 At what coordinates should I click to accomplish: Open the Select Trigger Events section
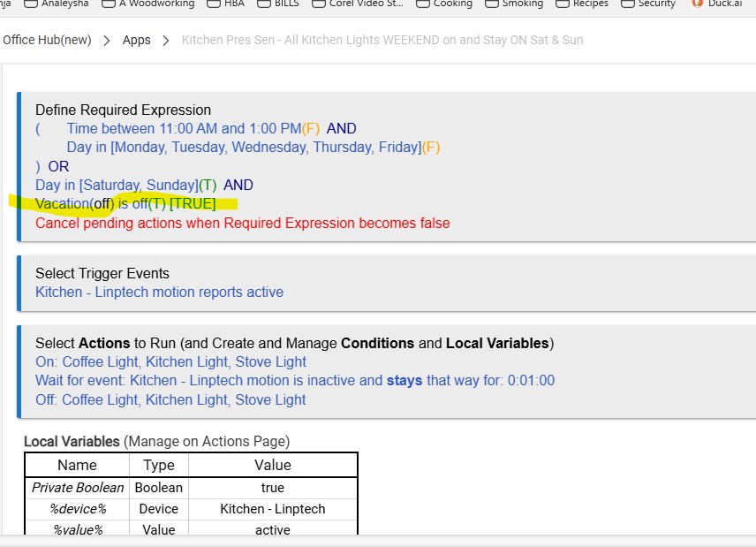tap(102, 273)
